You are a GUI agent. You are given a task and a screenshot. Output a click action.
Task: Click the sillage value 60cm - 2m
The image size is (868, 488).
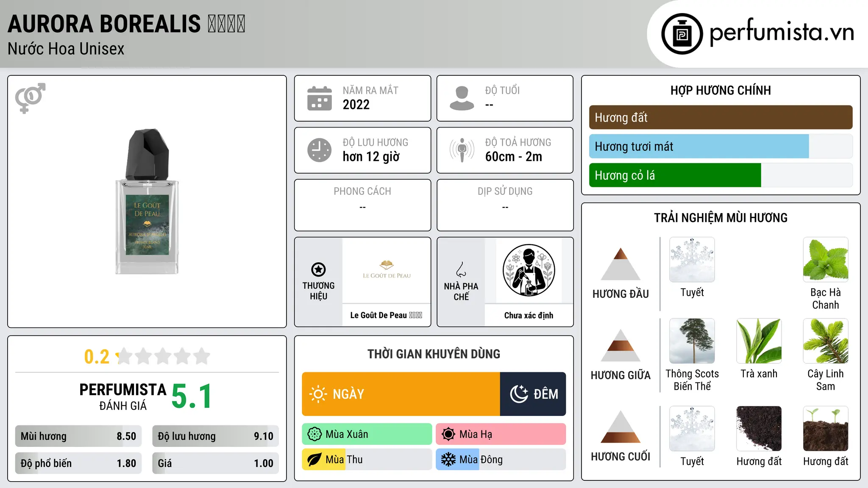click(x=514, y=156)
